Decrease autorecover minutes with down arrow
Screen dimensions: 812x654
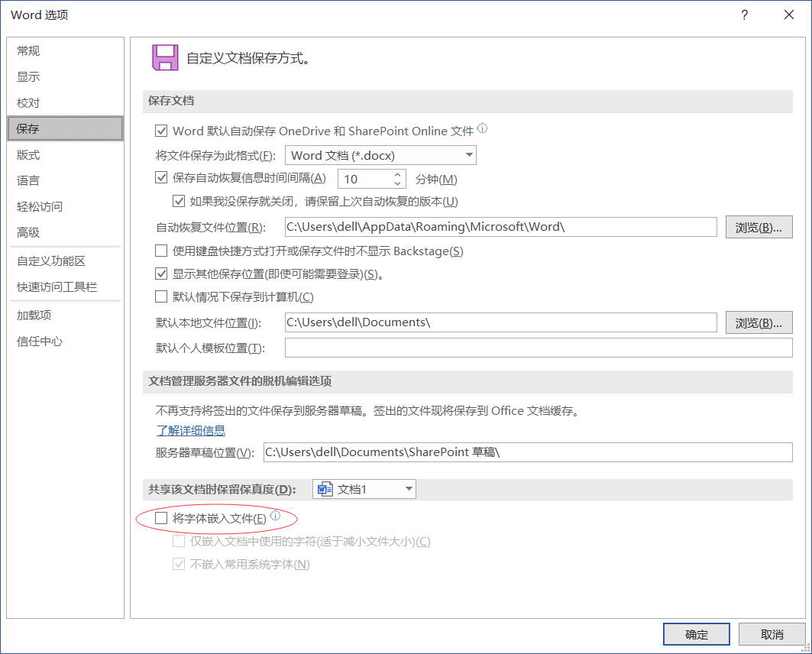coord(397,183)
